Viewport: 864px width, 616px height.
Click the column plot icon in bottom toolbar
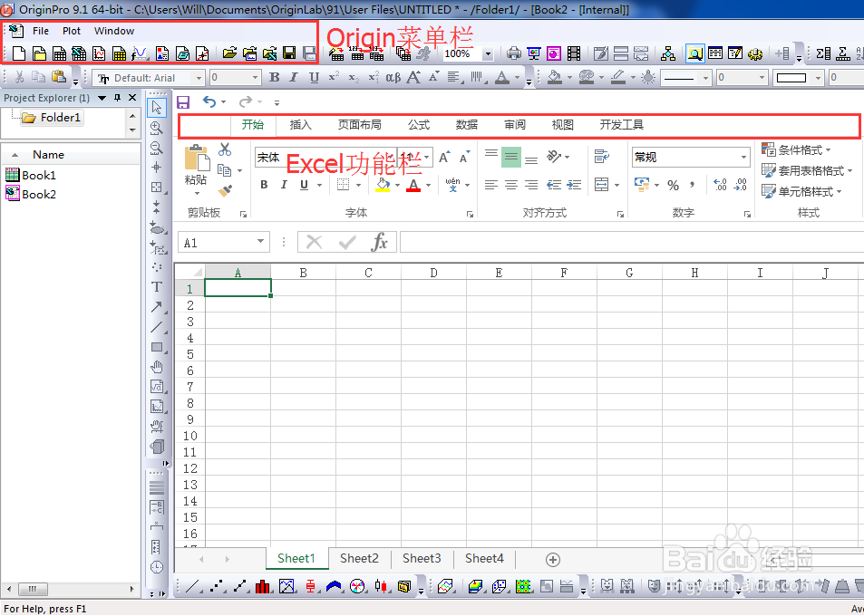[x=263, y=587]
